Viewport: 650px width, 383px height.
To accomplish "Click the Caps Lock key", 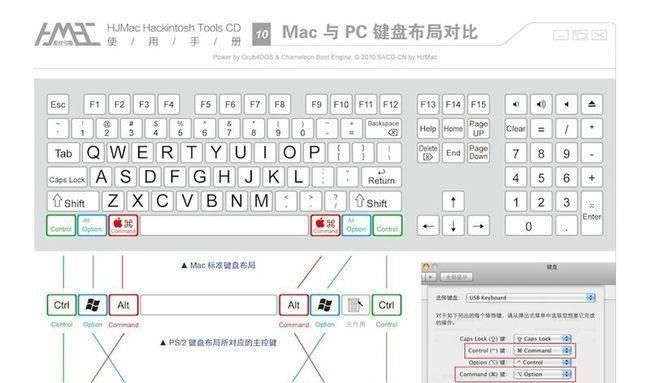I will click(67, 177).
